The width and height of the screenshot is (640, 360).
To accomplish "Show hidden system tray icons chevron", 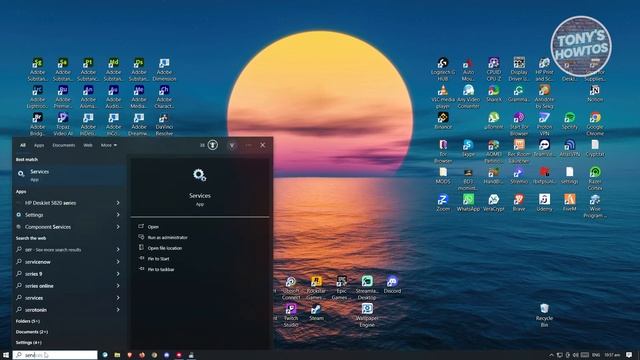I will (x=551, y=355).
